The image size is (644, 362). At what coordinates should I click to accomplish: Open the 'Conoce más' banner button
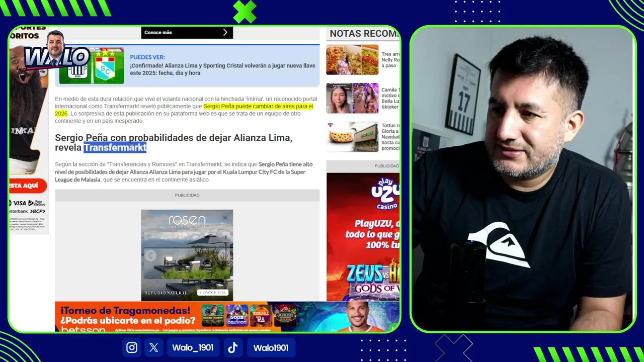[x=187, y=32]
